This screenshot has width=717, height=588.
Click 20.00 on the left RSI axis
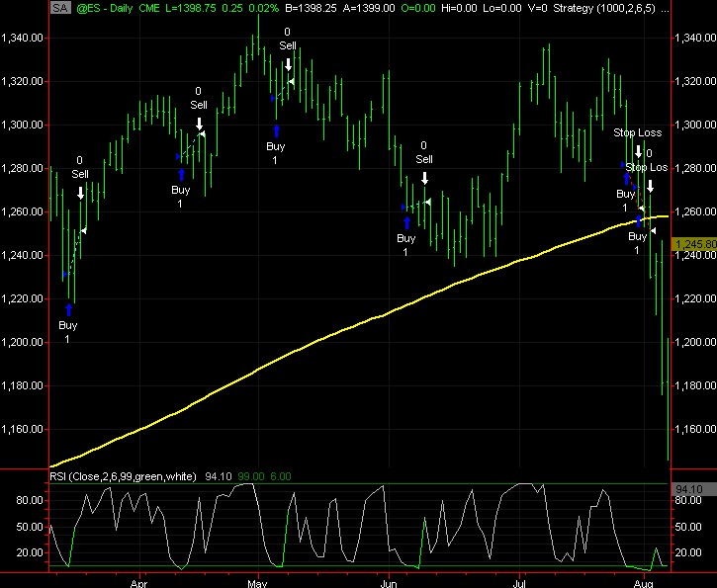30,552
